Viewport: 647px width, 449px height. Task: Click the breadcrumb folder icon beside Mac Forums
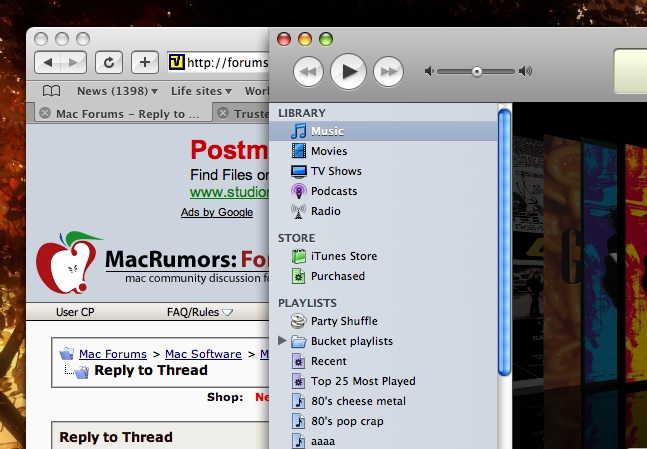click(x=66, y=354)
